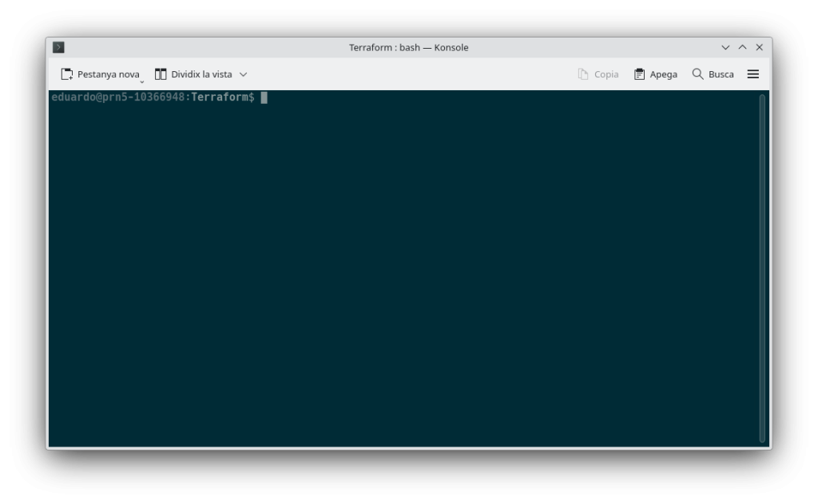Viewport: 818px width, 504px height.
Task: Click the Apega text label
Action: click(663, 74)
